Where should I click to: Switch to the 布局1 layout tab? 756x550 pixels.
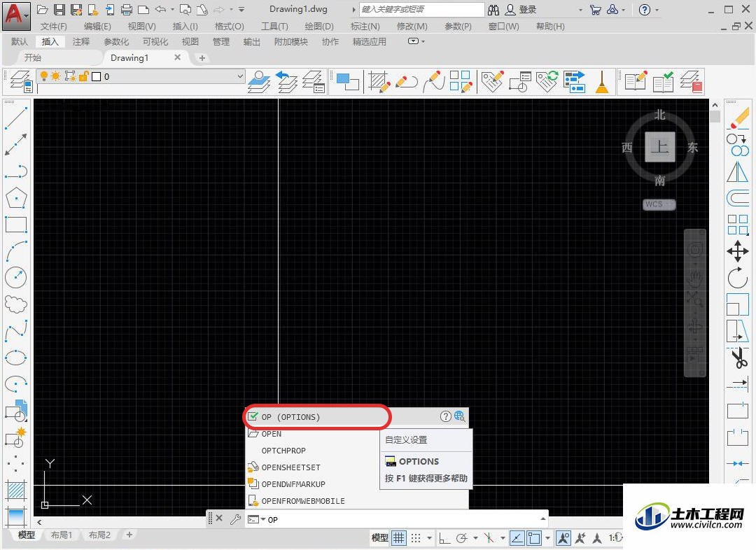61,535
